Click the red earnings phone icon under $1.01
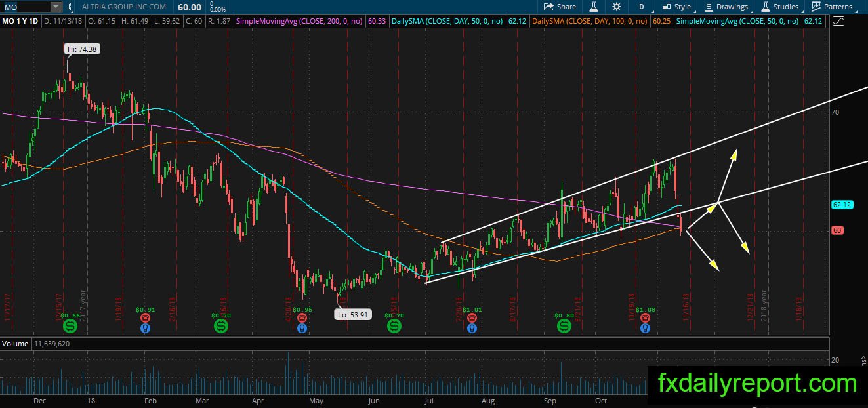Viewport: 868px width, 408px height. [472, 318]
